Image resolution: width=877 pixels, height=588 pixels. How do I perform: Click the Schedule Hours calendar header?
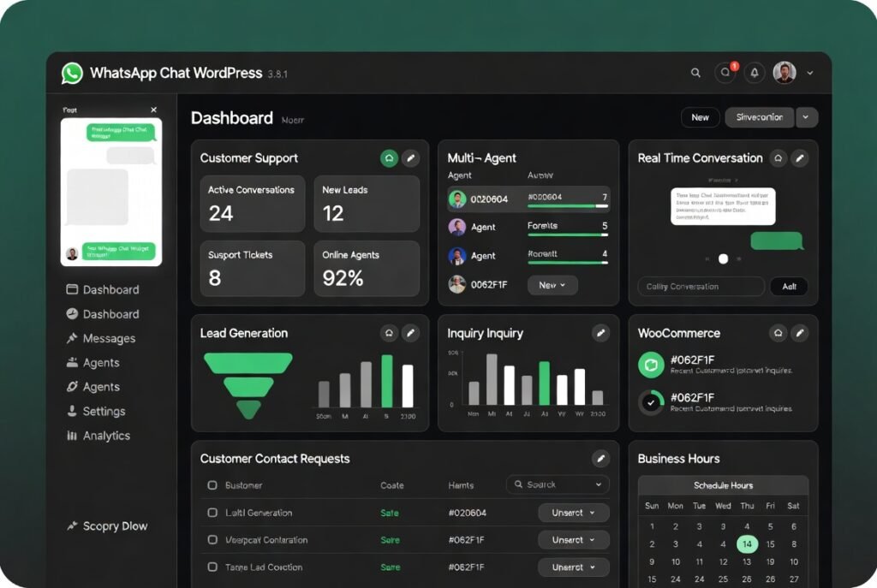coord(723,485)
